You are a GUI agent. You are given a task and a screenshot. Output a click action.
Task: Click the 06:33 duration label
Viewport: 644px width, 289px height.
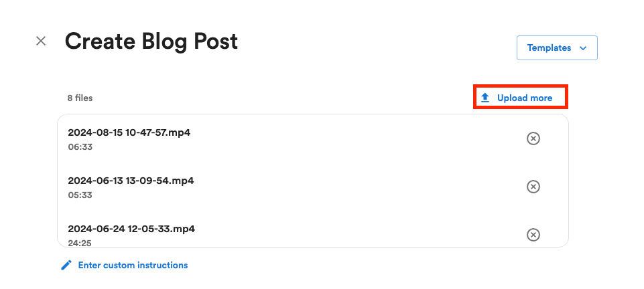pyautogui.click(x=80, y=147)
